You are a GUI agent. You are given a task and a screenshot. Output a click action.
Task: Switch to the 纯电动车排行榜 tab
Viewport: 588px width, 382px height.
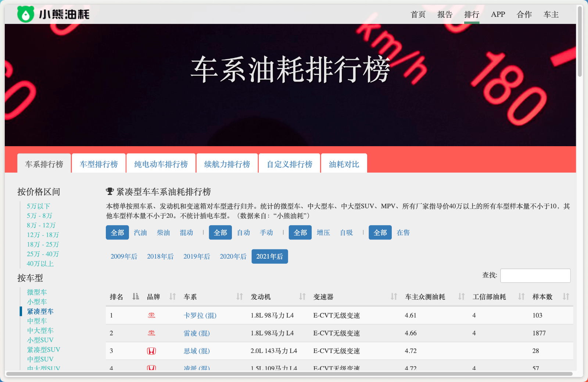coord(161,164)
